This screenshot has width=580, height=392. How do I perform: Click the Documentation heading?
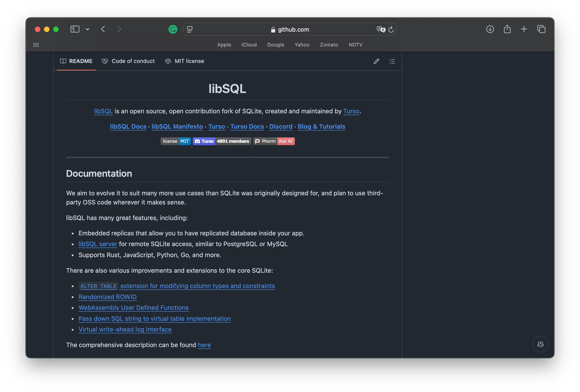click(x=99, y=173)
